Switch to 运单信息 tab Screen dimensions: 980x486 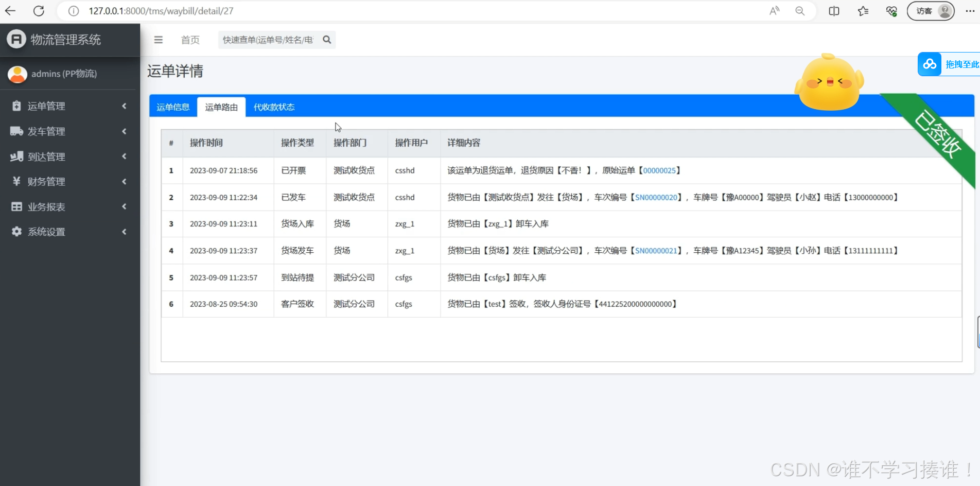[173, 107]
